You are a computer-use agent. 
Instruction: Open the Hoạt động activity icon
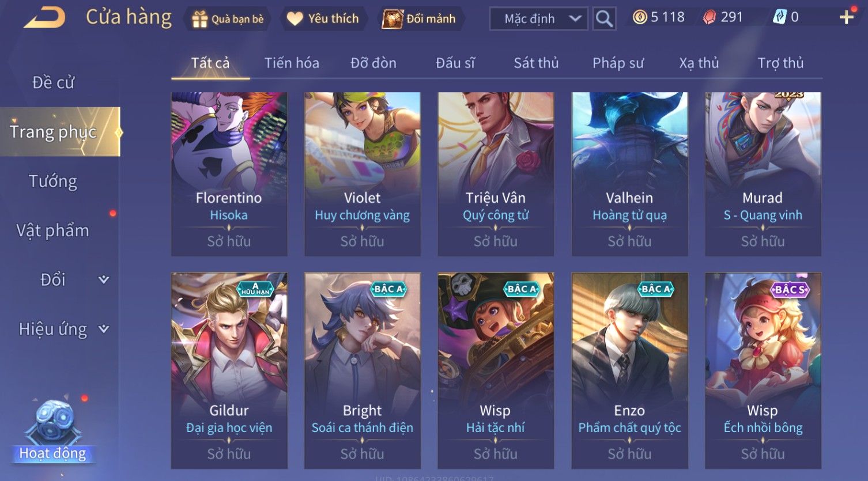click(53, 430)
